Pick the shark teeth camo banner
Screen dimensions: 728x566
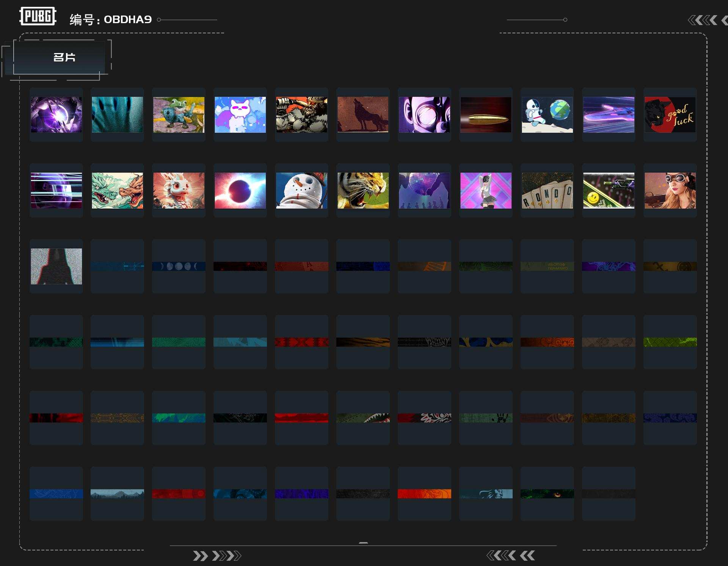pyautogui.click(x=363, y=418)
